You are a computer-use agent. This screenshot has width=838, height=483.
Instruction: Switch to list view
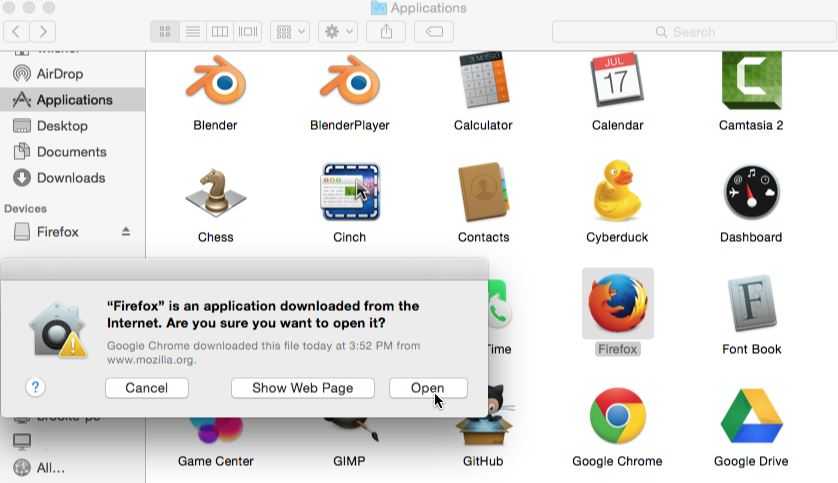pos(193,32)
